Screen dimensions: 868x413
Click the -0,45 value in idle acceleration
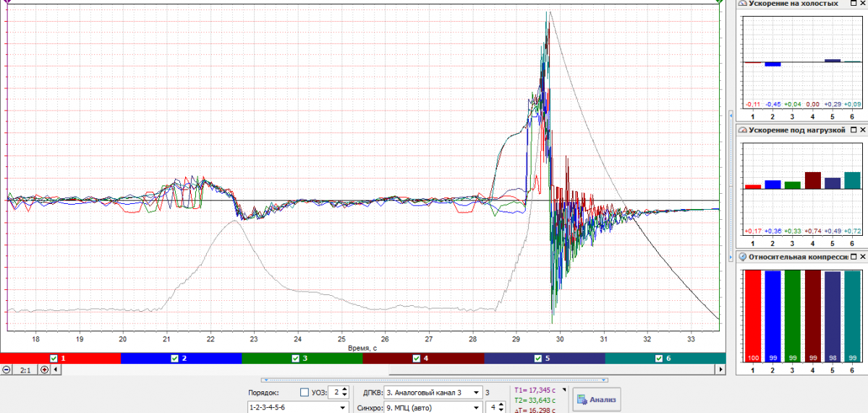(773, 105)
